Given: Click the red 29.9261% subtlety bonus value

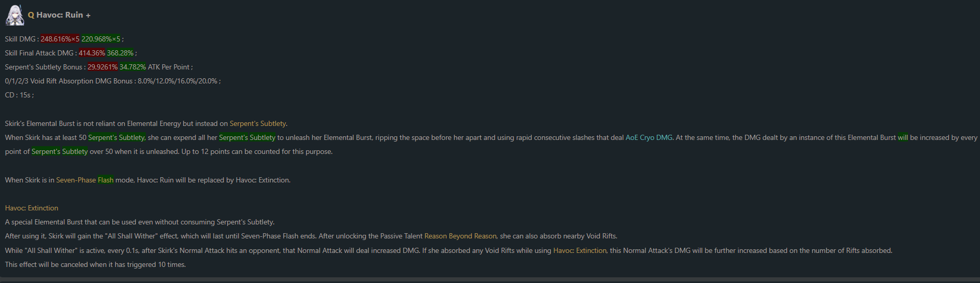Looking at the screenshot, I should tap(103, 67).
